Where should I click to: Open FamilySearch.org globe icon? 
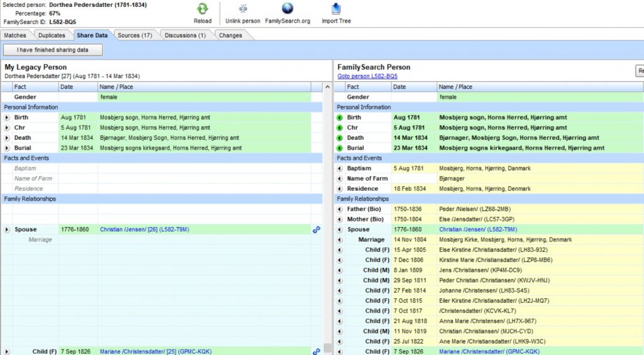tap(287, 9)
